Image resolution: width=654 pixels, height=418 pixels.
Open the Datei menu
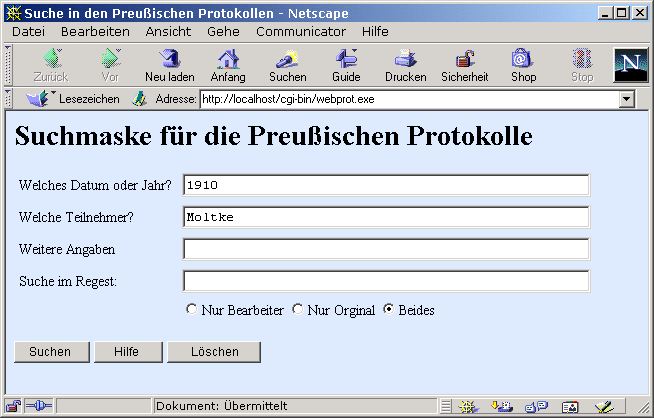pyautogui.click(x=28, y=32)
